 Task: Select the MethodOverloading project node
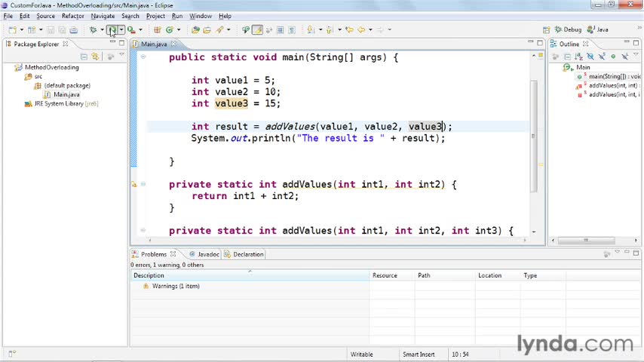coord(47,67)
